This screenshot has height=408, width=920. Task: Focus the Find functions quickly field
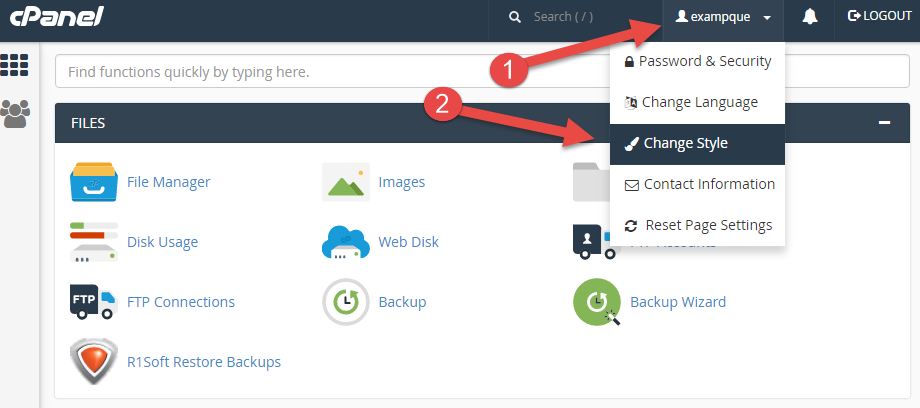(482, 72)
